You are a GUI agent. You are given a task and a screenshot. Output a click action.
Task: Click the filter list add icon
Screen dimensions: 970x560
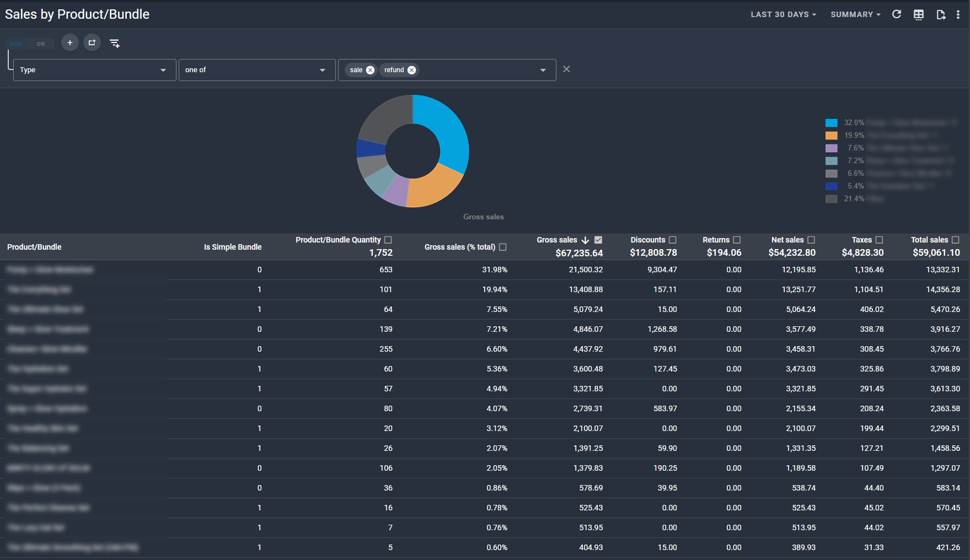coord(115,43)
